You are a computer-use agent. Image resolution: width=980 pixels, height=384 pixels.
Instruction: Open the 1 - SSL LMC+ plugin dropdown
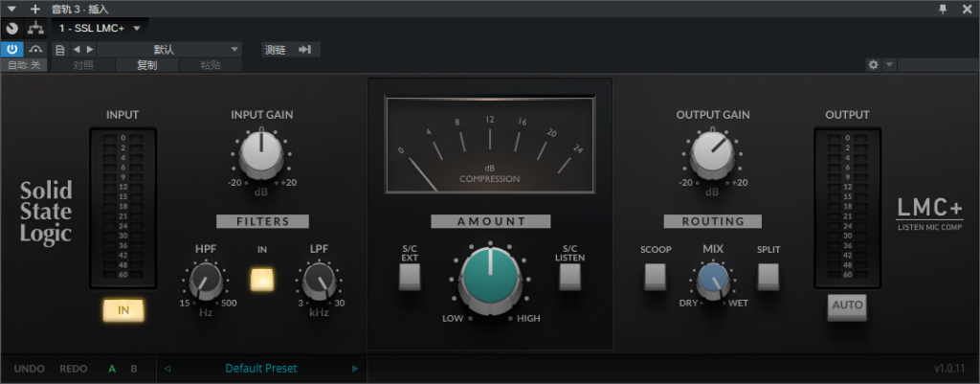tap(100, 28)
